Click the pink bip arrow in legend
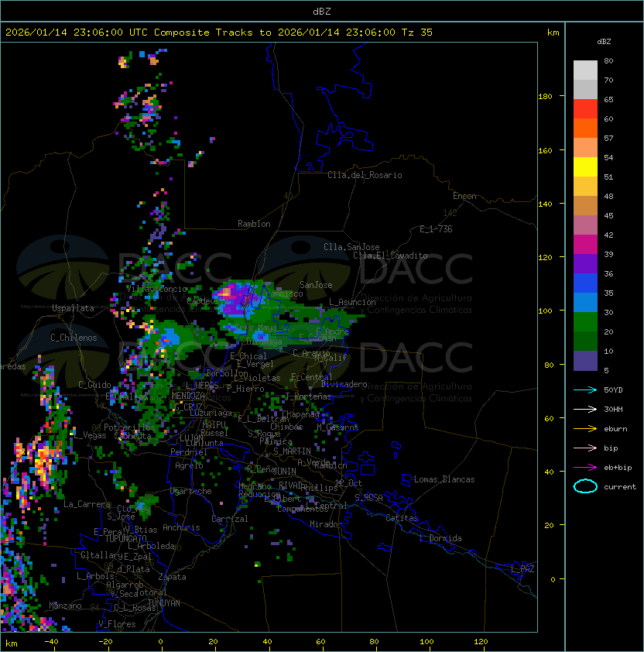This screenshot has height=652, width=644. (x=585, y=448)
